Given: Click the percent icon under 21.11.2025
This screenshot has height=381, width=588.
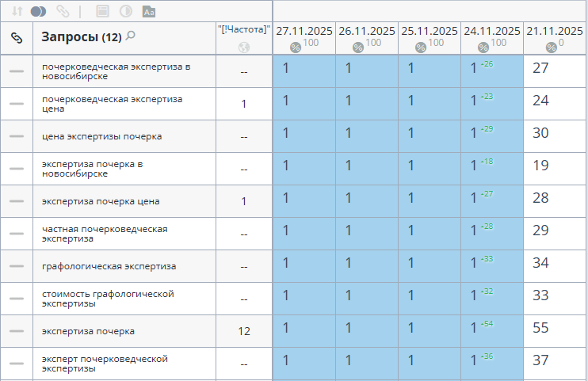Looking at the screenshot, I should coord(551,48).
